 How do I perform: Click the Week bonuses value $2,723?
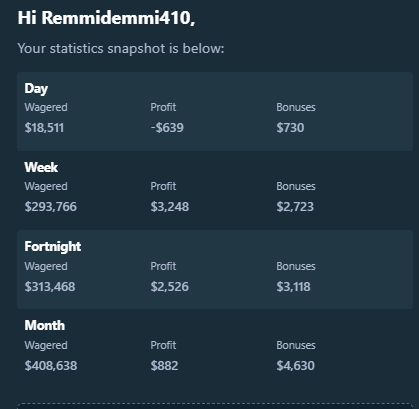click(x=295, y=207)
